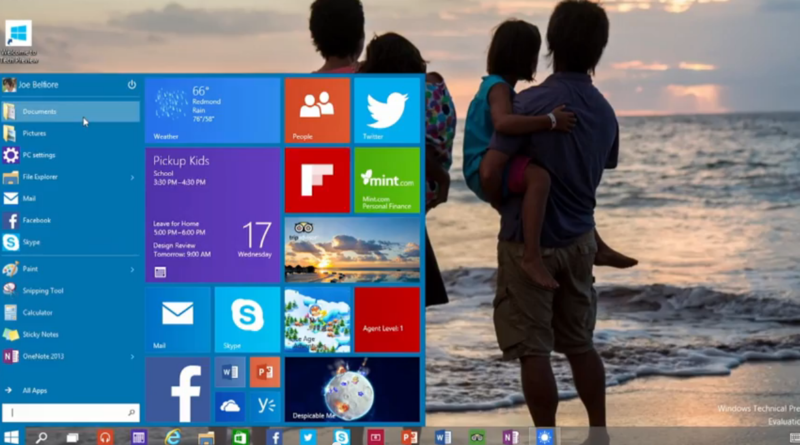Click the power button in Start menu
The width and height of the screenshot is (800, 445).
click(x=132, y=85)
